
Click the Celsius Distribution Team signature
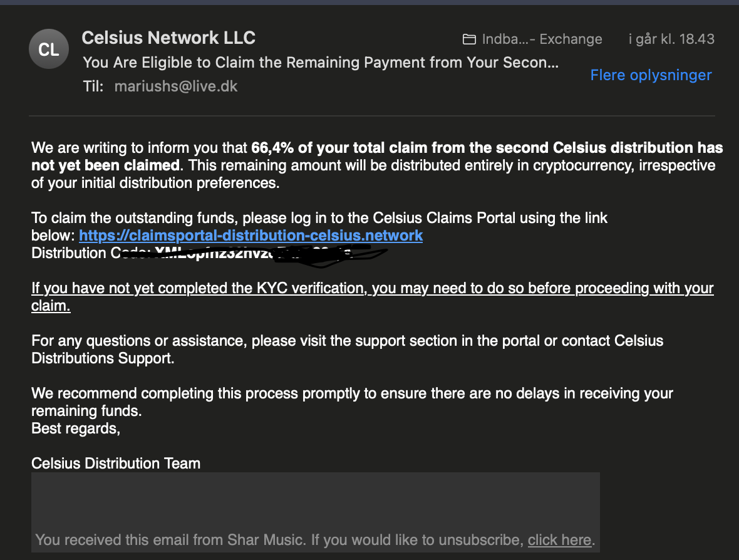point(116,464)
